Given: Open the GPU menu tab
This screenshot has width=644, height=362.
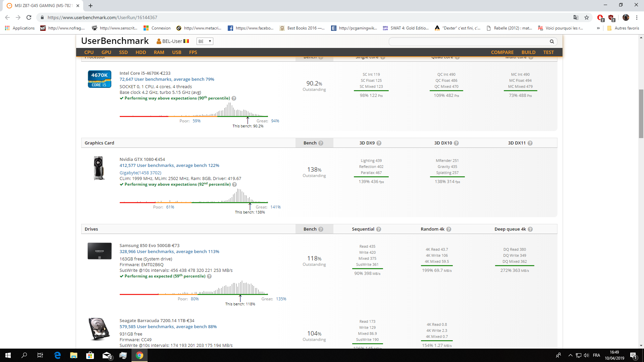Looking at the screenshot, I should (x=106, y=52).
